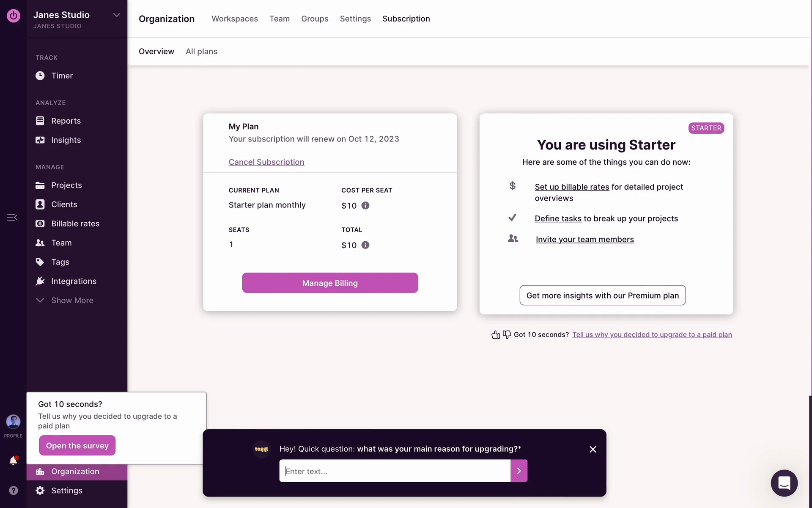Expand the Janes Studio workspace dropdown
Image resolution: width=812 pixels, height=508 pixels.
(x=117, y=15)
